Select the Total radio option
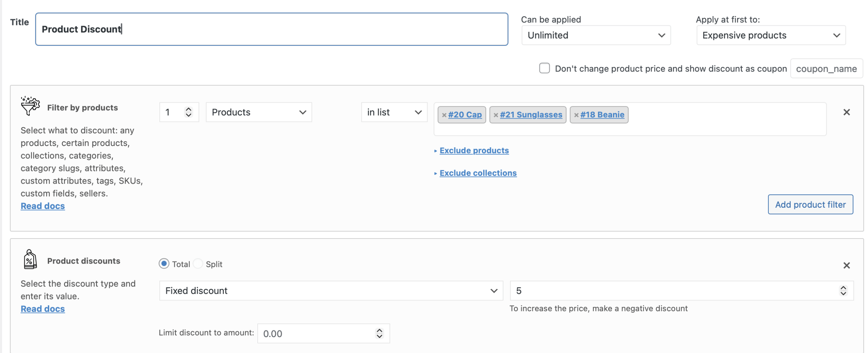Screen dimensions: 868x353 click(164, 264)
